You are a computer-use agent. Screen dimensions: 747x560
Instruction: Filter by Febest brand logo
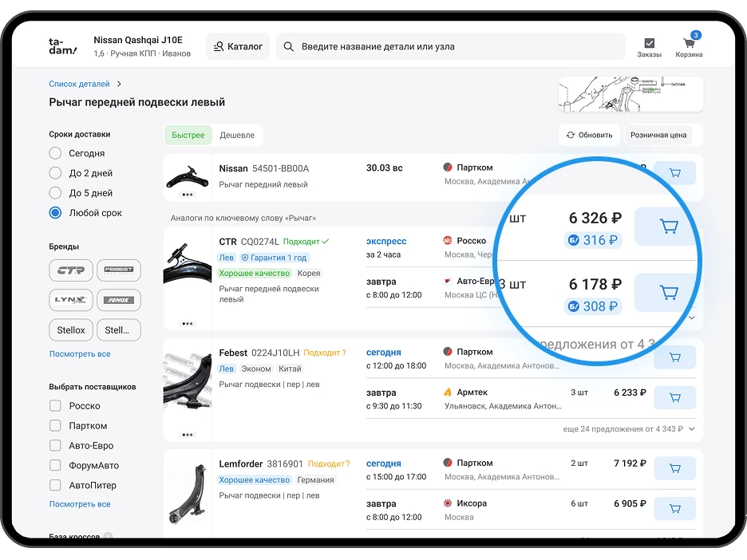point(119,270)
